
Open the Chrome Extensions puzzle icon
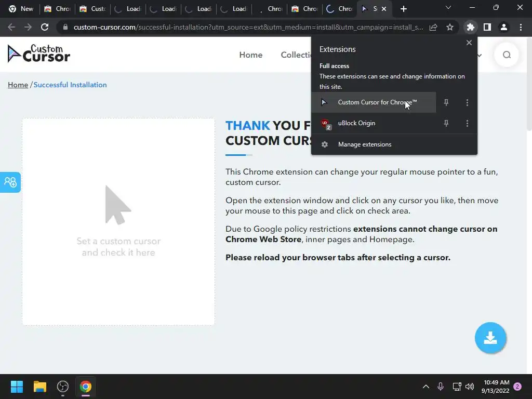(x=470, y=27)
